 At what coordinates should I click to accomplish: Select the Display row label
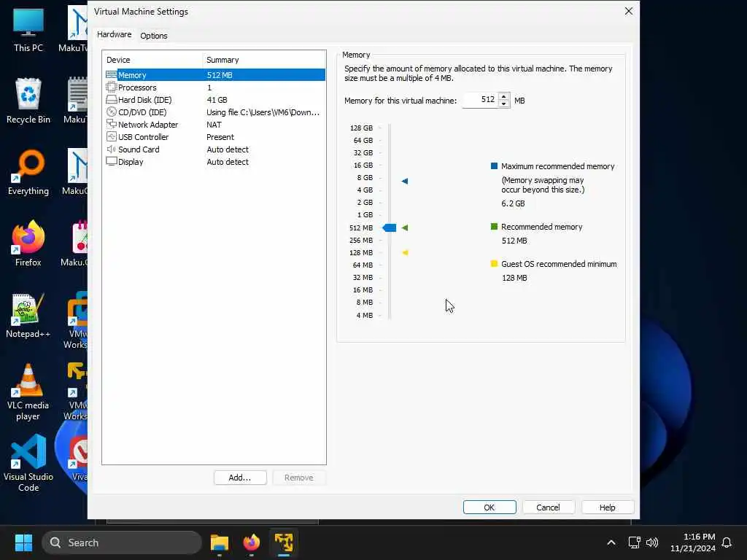(131, 161)
